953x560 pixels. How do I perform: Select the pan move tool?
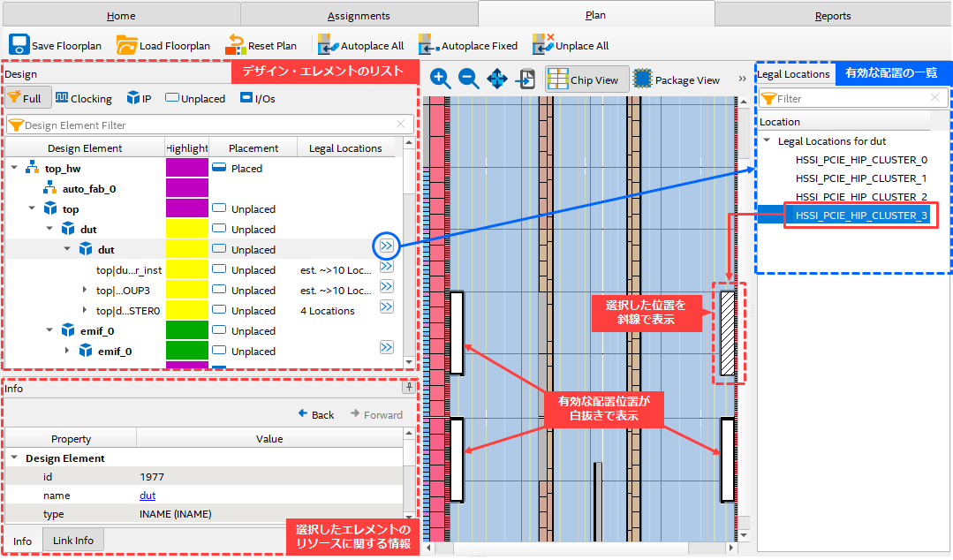coord(497,79)
